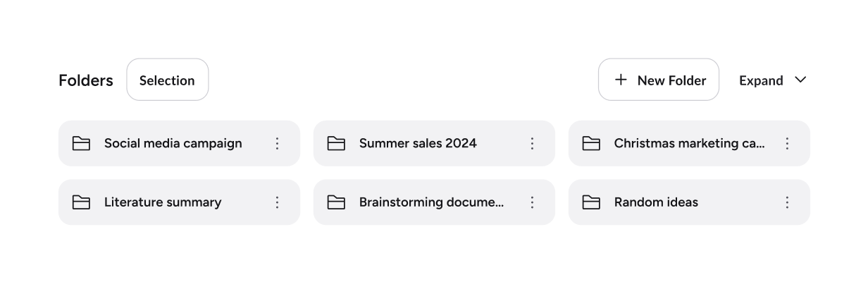
Task: Open kebab menu for Brainstorming document folder
Action: [532, 202]
